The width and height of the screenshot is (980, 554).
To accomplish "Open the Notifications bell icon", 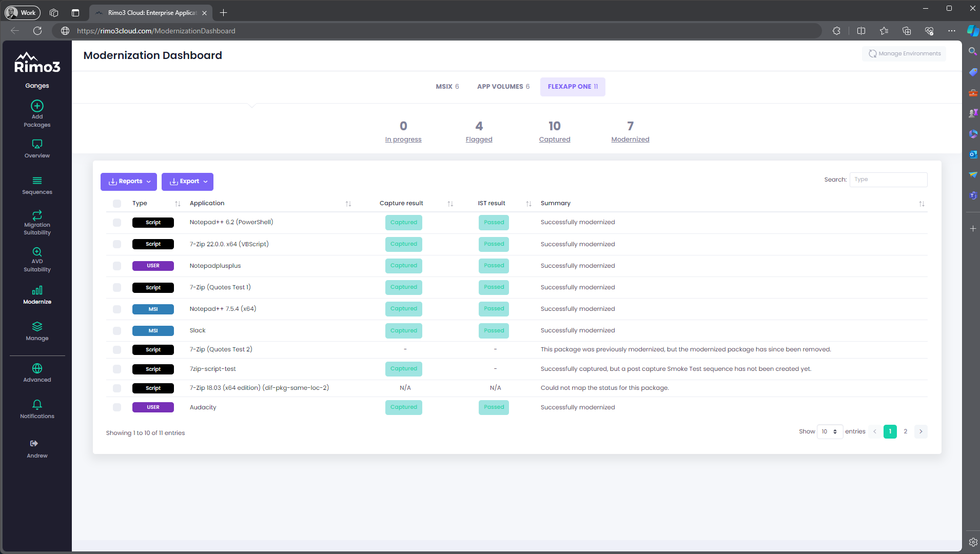I will (37, 405).
